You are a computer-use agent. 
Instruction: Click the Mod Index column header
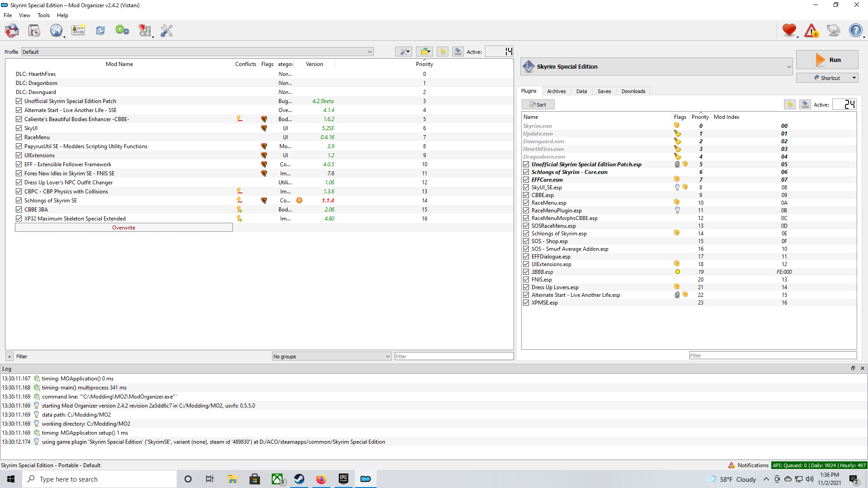click(x=726, y=117)
